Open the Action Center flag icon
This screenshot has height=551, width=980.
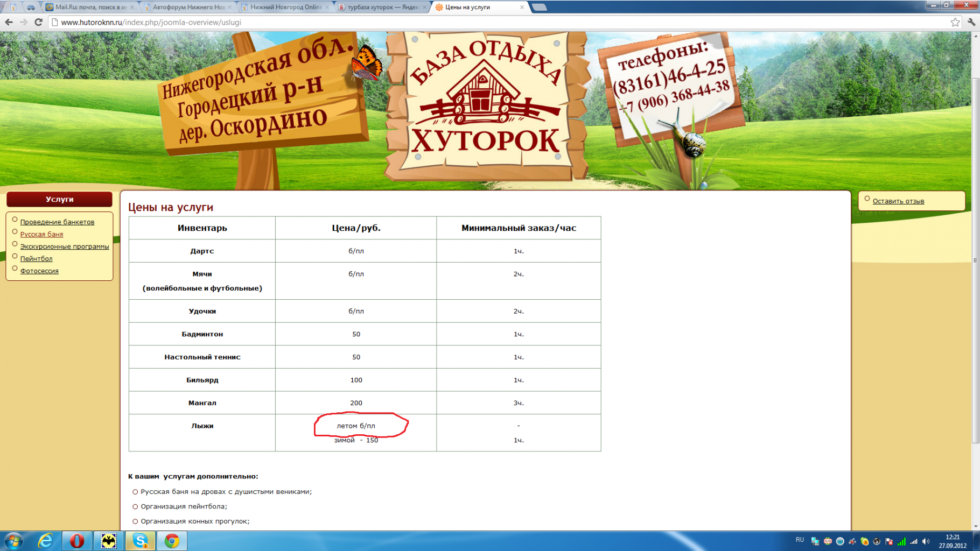click(x=889, y=541)
